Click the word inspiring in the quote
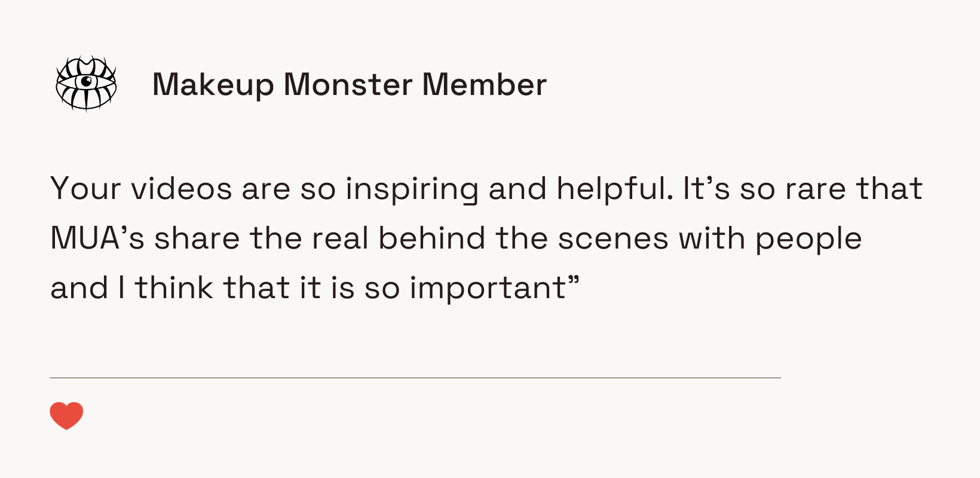 coord(412,189)
